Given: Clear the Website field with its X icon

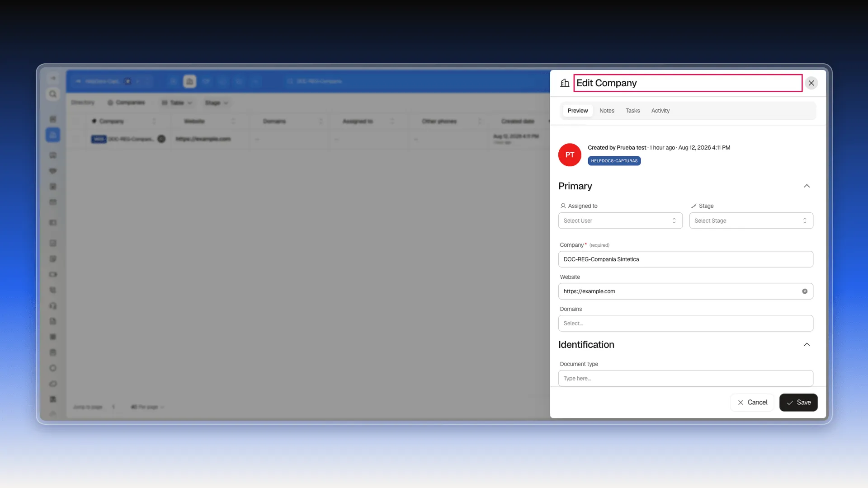Looking at the screenshot, I should (x=805, y=291).
